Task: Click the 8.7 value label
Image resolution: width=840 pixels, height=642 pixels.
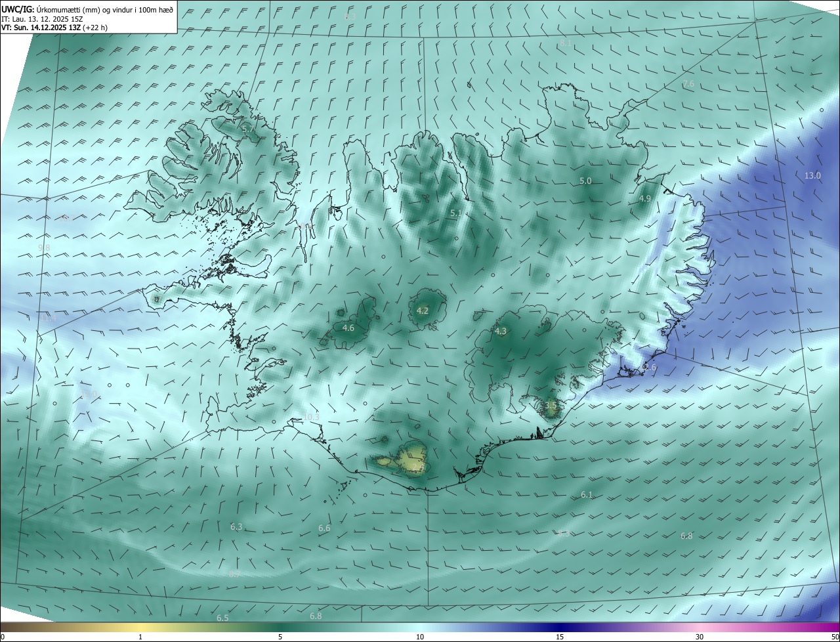Action: (x=234, y=574)
